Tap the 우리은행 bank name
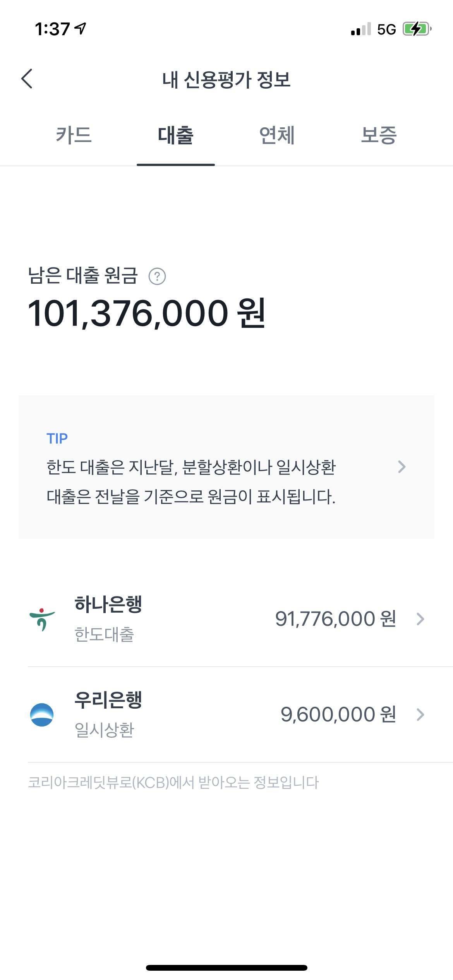 click(108, 700)
